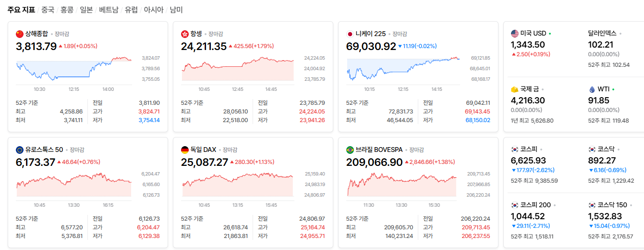Click the 91.85 WTI price value
644x250 pixels.
[x=598, y=100]
